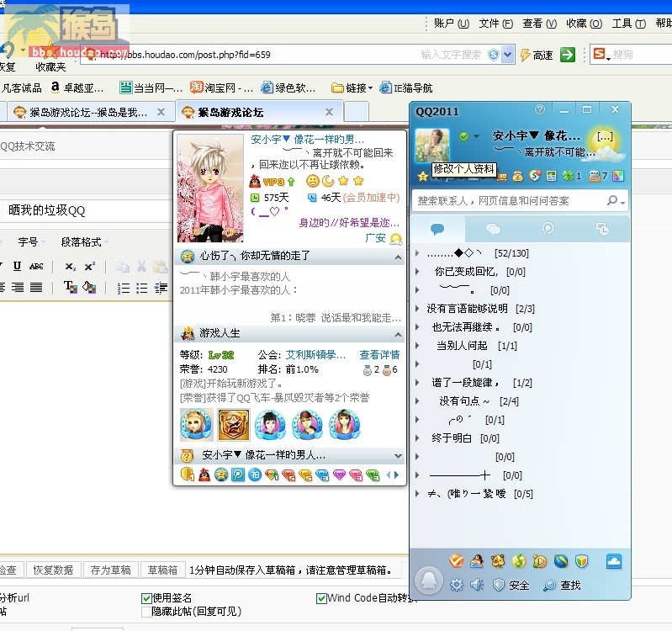Open the 收藏 menu
This screenshot has width=672, height=631.
[584, 24]
